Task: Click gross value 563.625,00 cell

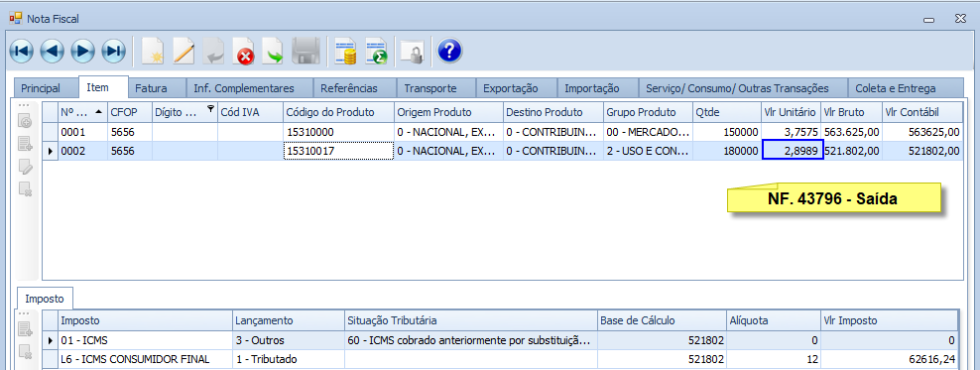Action: coord(852,132)
